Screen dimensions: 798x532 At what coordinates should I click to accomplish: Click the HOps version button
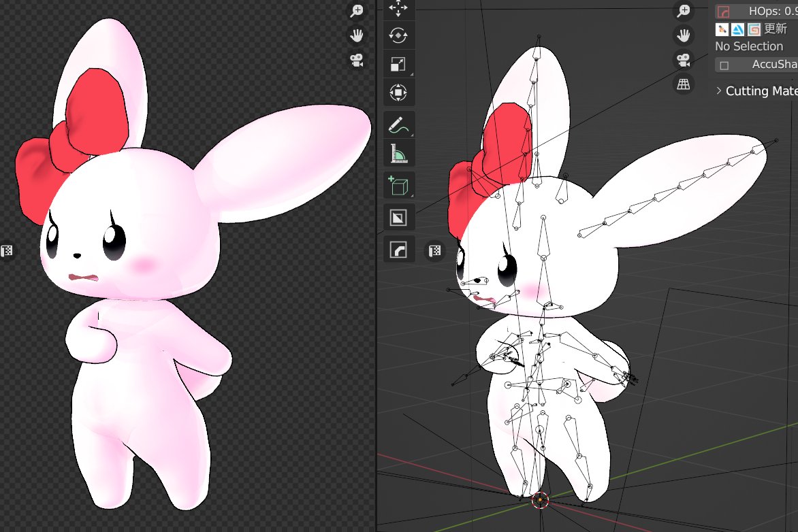(756, 11)
